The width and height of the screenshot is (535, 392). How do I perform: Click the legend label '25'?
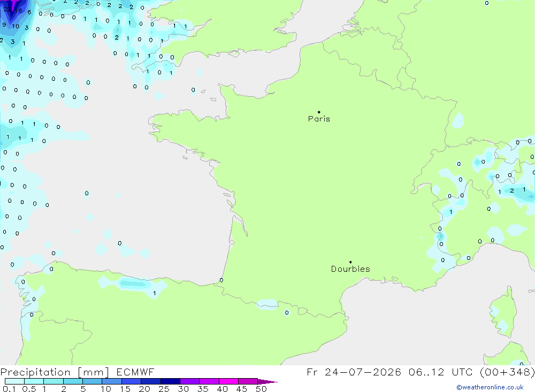tap(164, 389)
